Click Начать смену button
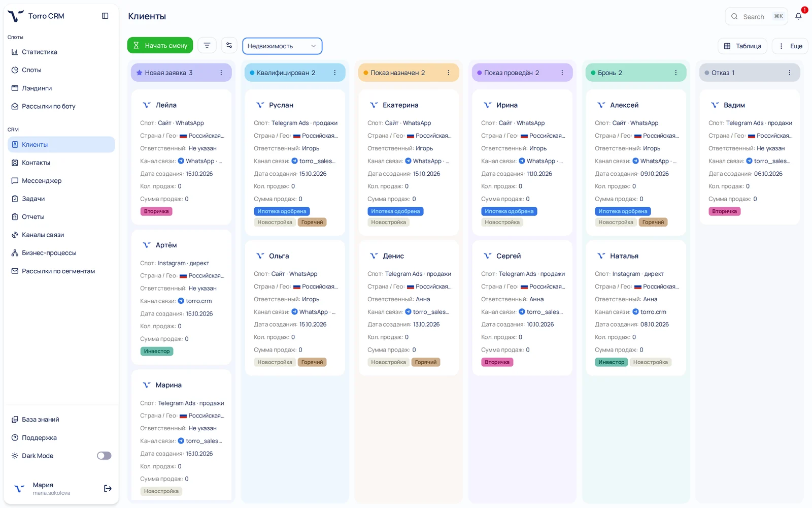 160,45
